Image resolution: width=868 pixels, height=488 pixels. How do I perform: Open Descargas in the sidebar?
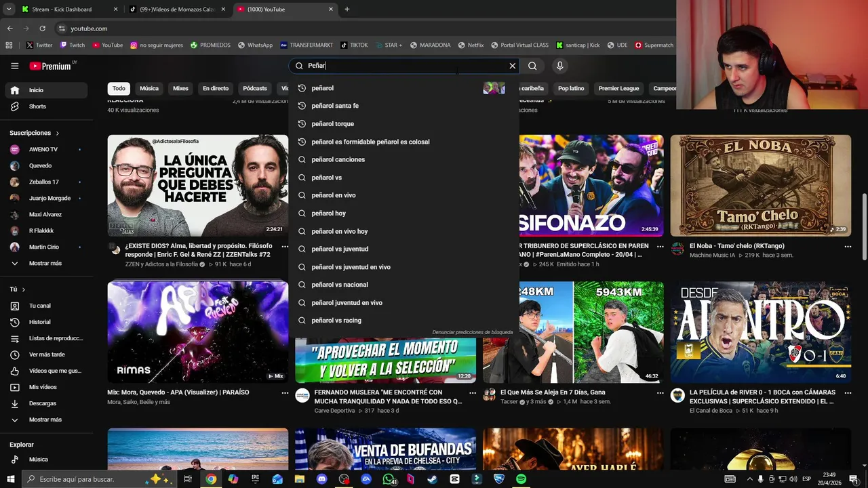coord(46,403)
